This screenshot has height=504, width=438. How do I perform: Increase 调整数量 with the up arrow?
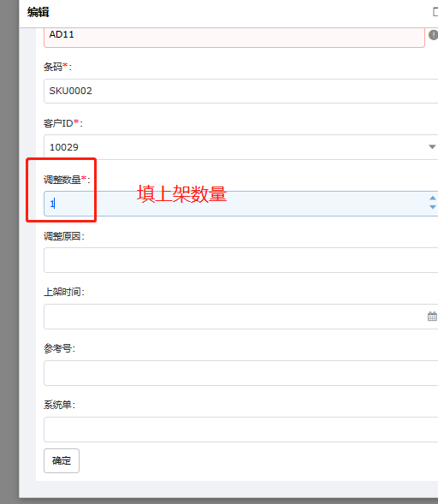(433, 198)
